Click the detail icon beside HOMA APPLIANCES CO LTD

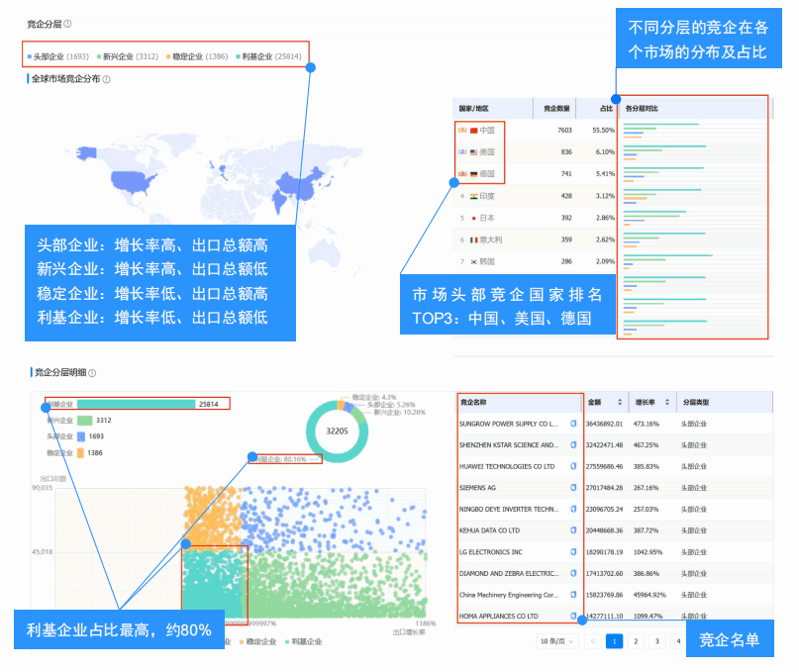coord(573,616)
